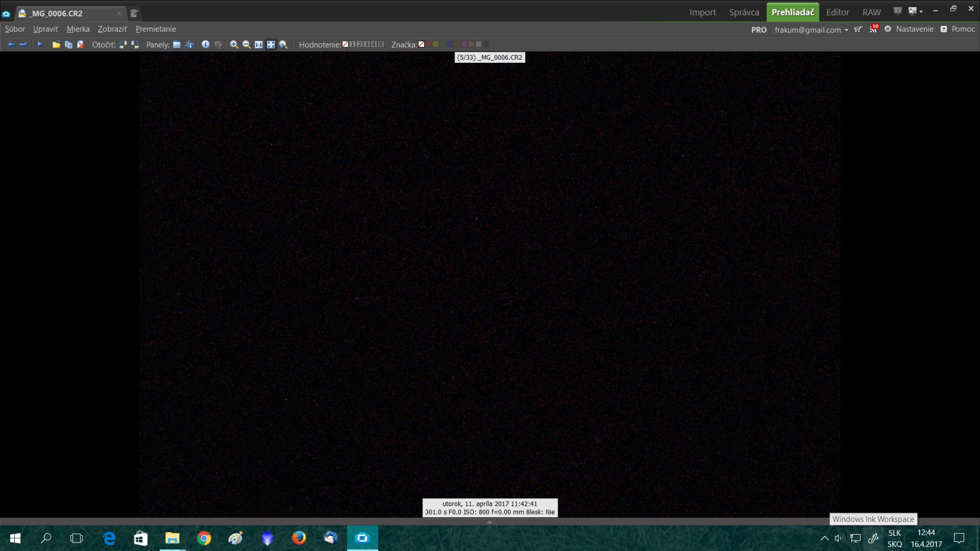The width and height of the screenshot is (980, 551).
Task: Select the Prehliadač tab
Action: tap(793, 12)
